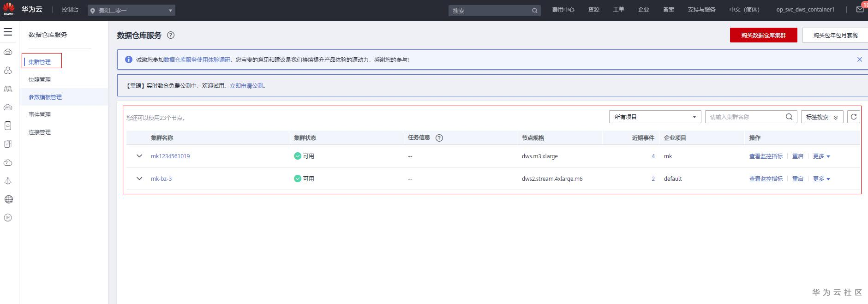Image resolution: width=868 pixels, height=304 pixels.
Task: Open sixth service icon in left rail
Action: pyautogui.click(x=8, y=144)
